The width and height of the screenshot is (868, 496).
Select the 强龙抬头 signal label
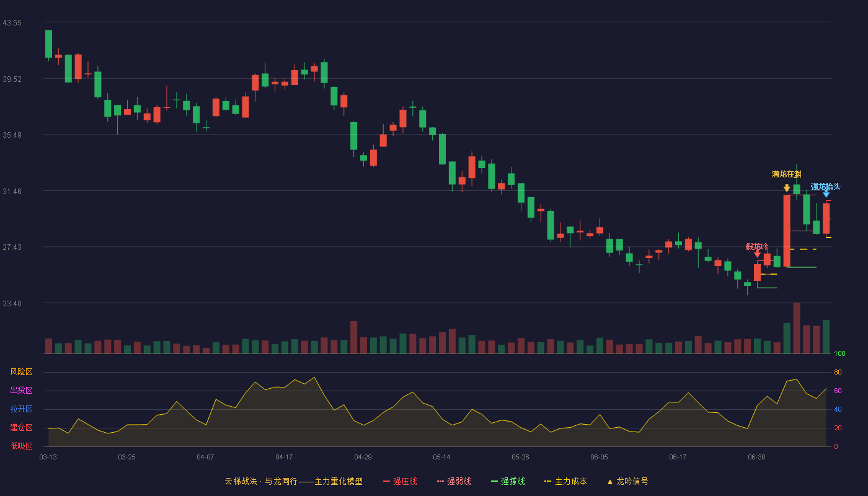(826, 186)
